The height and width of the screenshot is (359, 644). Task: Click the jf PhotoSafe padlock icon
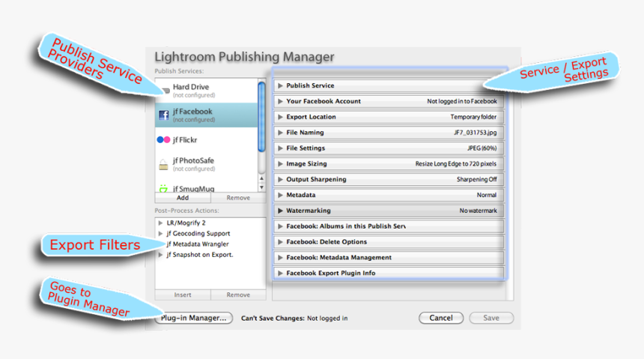[163, 164]
